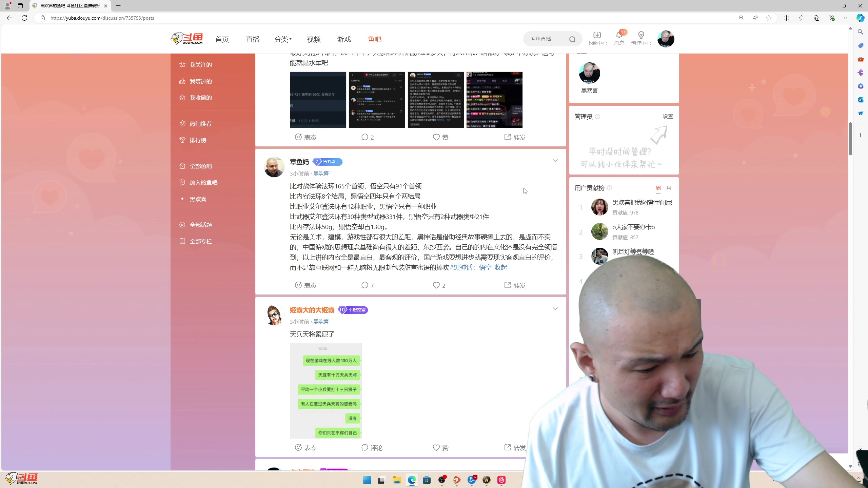Image resolution: width=868 pixels, height=488 pixels.
Task: Click 设置 in 管理员 panel
Action: tap(668, 117)
